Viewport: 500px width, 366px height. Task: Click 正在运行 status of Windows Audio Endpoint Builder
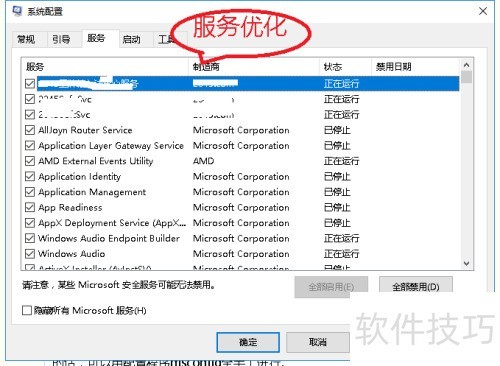pos(342,238)
